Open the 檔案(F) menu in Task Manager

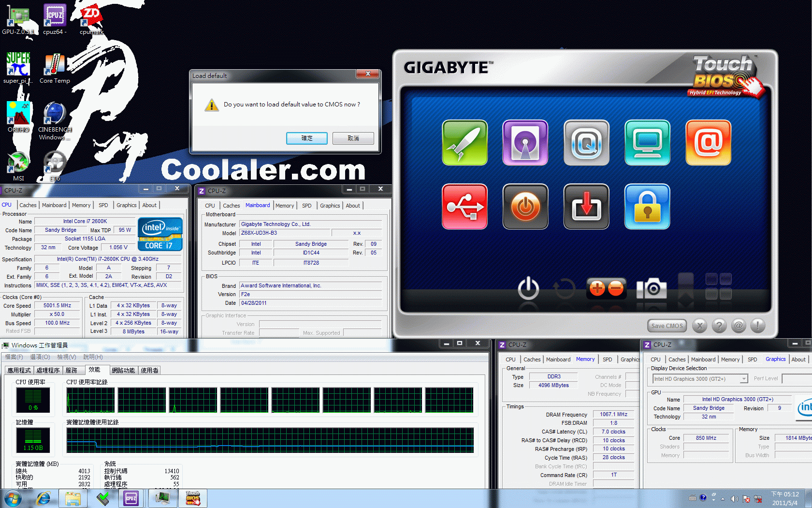tap(14, 357)
